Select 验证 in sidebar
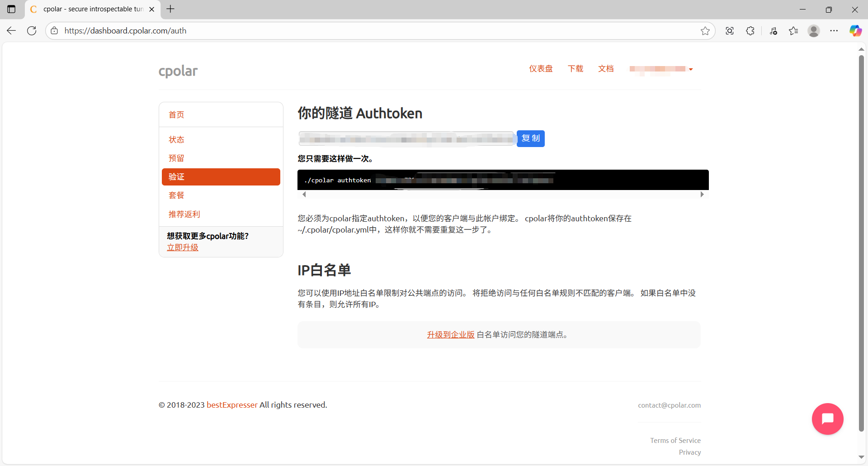 coord(221,177)
